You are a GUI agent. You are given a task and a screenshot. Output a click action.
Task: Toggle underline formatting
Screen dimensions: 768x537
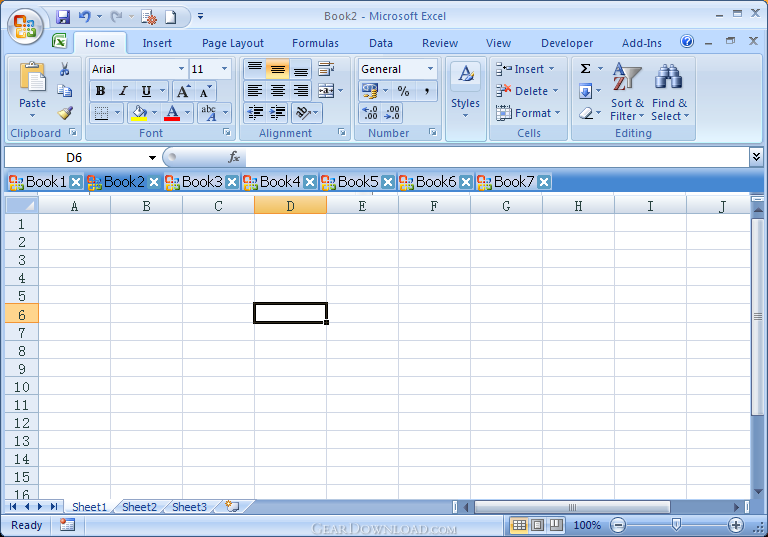[x=146, y=91]
